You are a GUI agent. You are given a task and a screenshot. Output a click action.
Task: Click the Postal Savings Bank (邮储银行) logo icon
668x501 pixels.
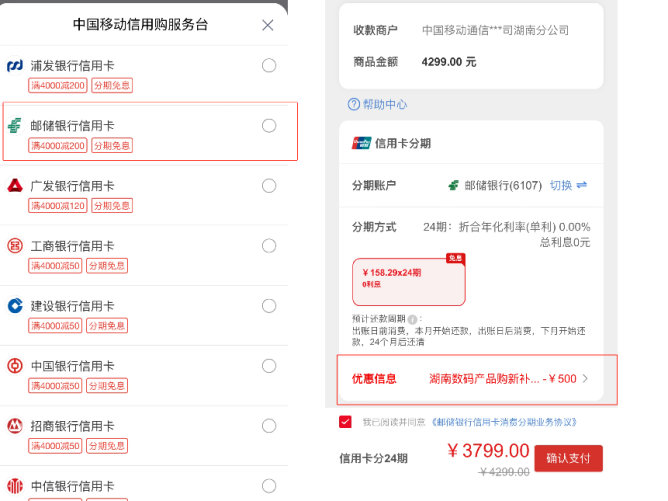15,126
